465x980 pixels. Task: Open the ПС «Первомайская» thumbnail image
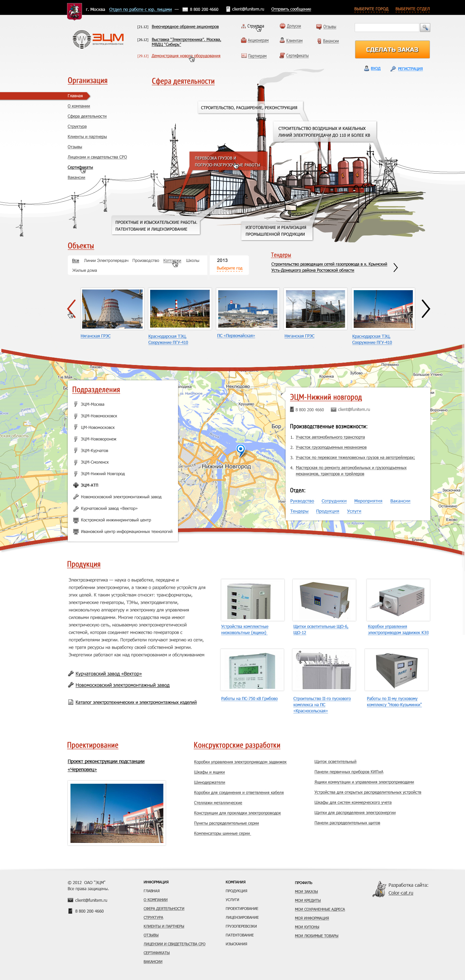point(247,309)
